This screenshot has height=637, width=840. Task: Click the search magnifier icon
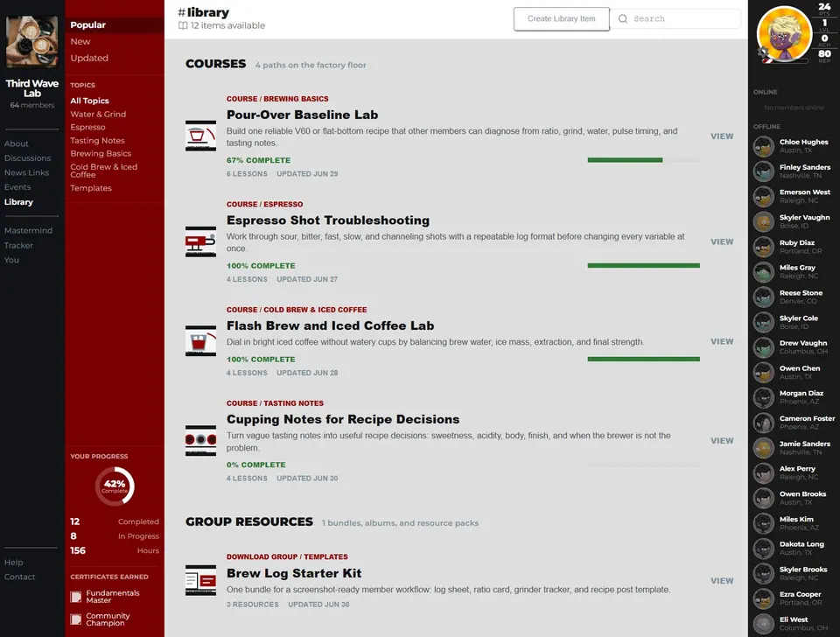[x=622, y=18]
